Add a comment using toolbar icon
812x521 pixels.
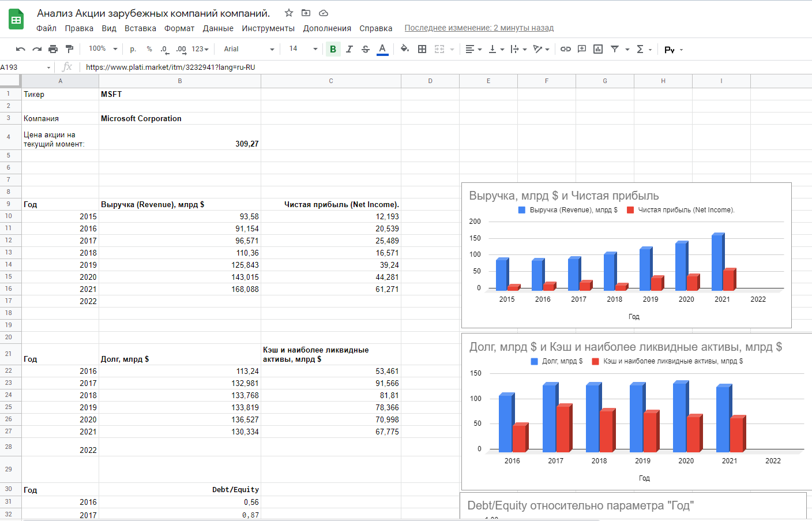pyautogui.click(x=582, y=49)
